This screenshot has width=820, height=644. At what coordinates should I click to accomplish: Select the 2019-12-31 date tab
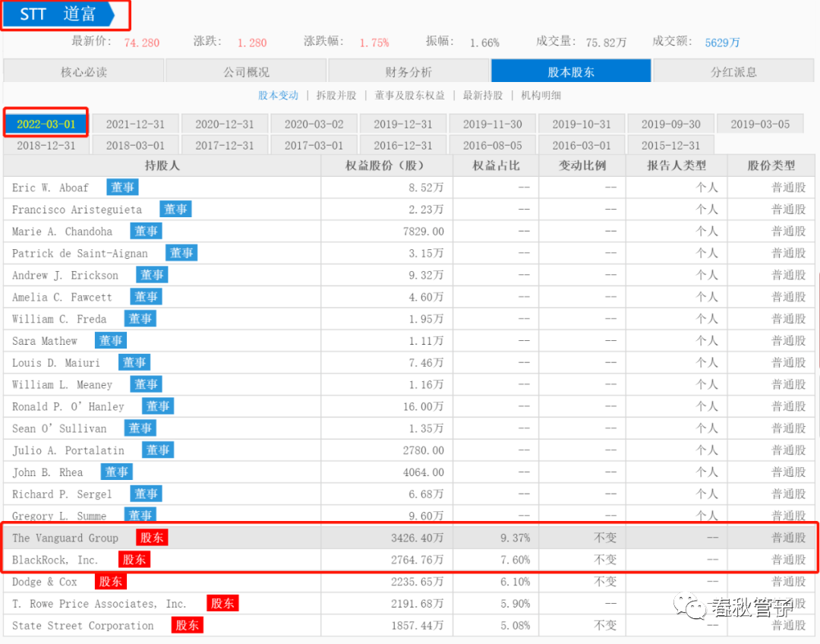[x=403, y=124]
